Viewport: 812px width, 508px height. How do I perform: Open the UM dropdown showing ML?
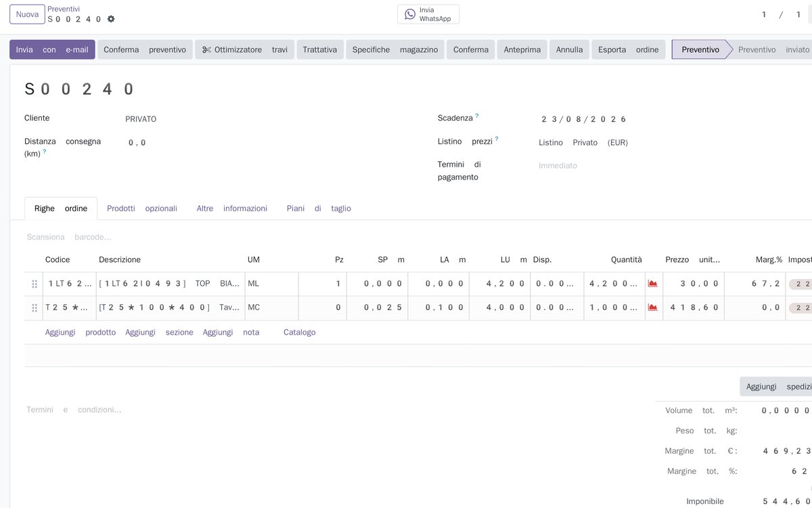[x=271, y=284]
